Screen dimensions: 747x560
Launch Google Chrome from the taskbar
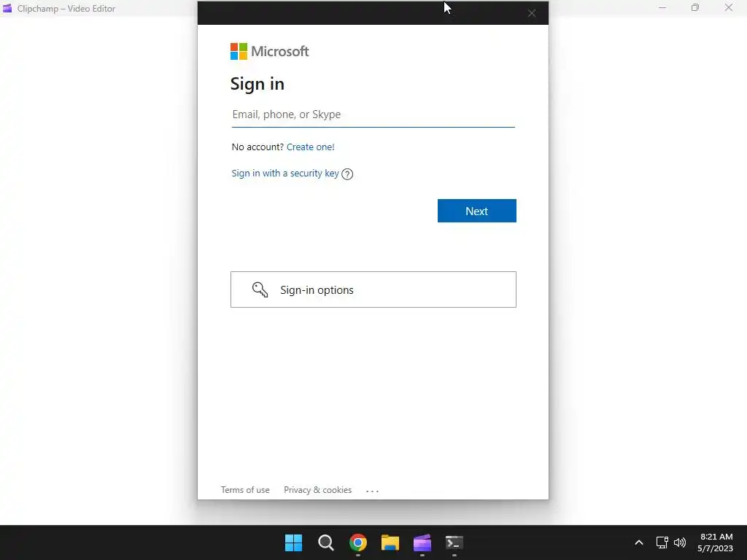tap(357, 542)
